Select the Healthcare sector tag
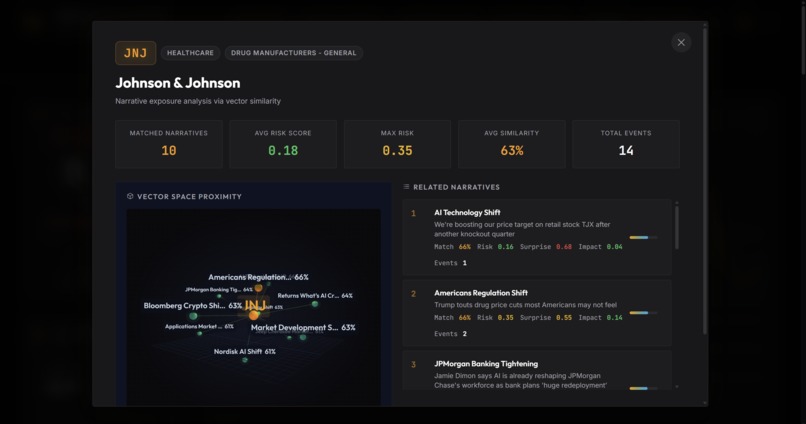This screenshot has width=806, height=424. [x=190, y=53]
